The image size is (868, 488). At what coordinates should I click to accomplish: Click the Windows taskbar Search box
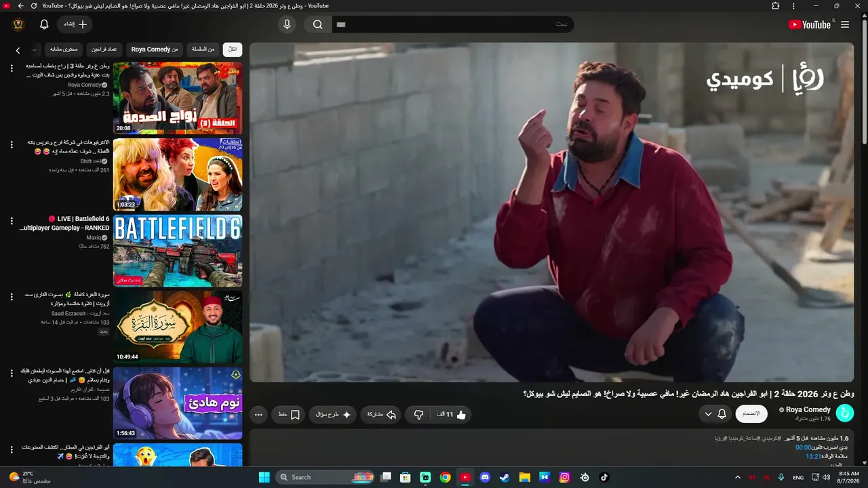[x=325, y=477]
